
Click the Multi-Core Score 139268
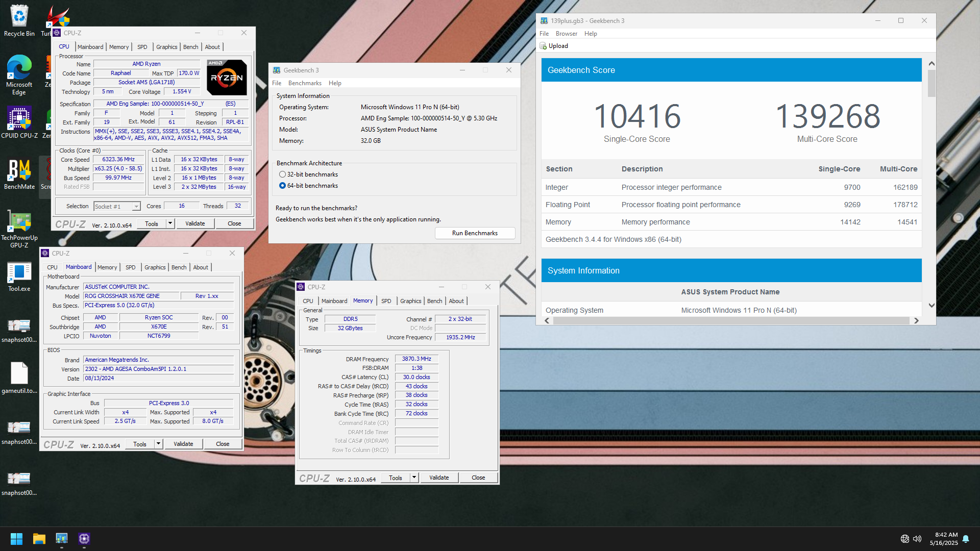pyautogui.click(x=827, y=116)
